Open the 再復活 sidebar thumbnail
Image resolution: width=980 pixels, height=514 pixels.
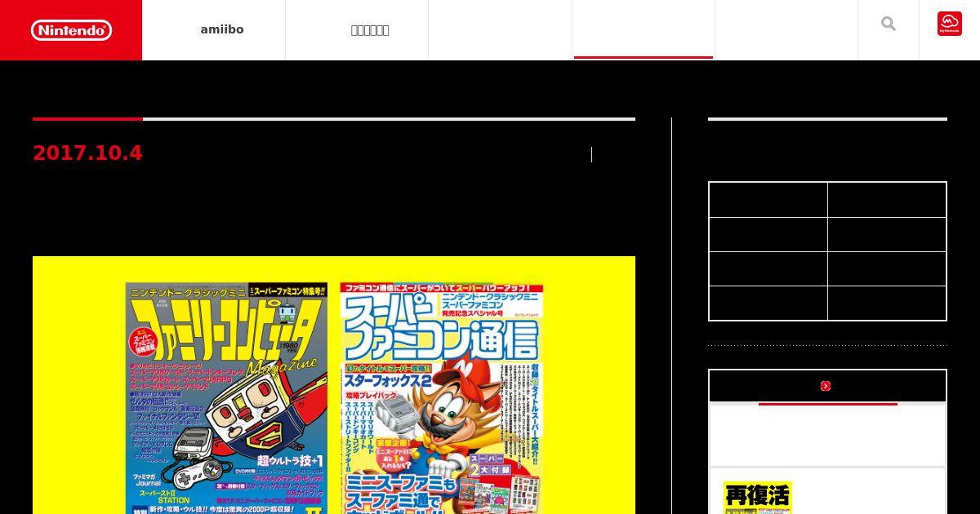point(757,498)
